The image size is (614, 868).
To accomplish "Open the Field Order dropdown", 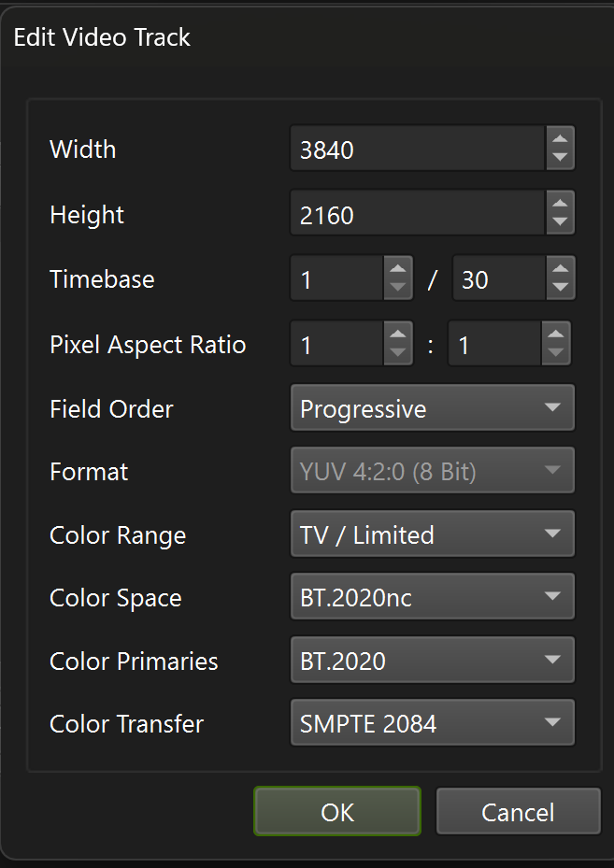I will click(432, 408).
